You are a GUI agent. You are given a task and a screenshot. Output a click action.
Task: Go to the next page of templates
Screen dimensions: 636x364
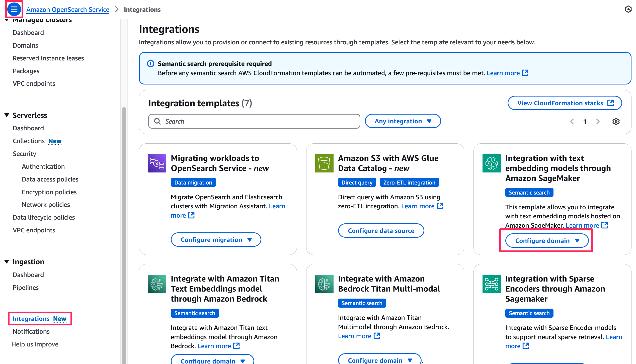tap(598, 122)
